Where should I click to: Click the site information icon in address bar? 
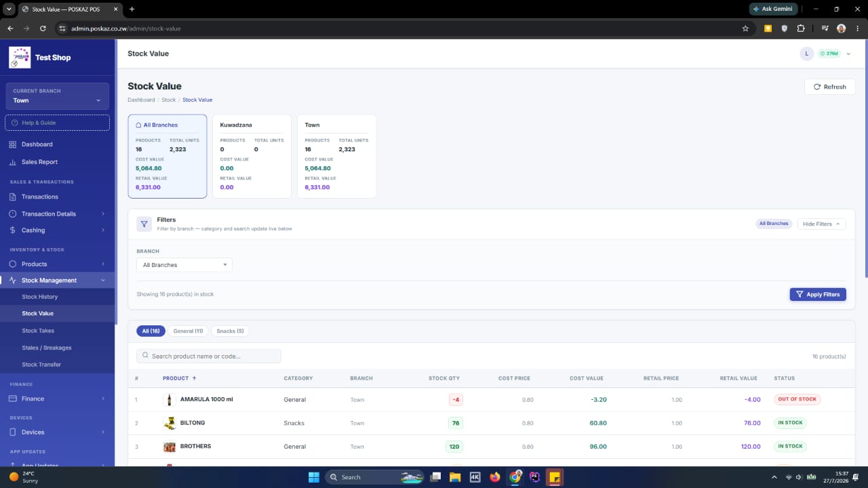62,28
